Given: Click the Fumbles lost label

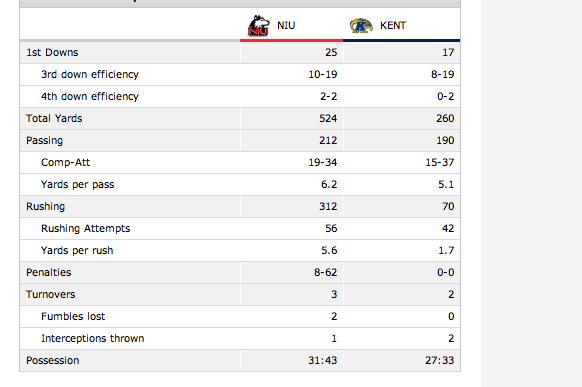Looking at the screenshot, I should [x=73, y=317].
